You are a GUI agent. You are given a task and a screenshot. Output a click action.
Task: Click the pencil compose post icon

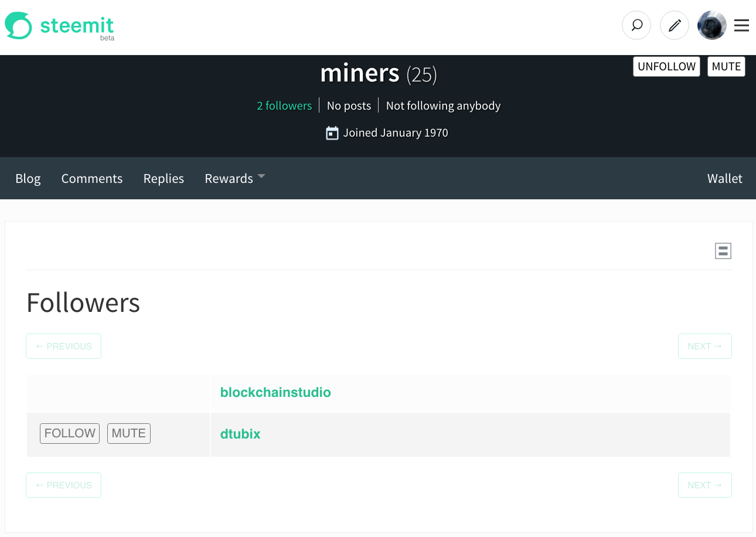675,25
